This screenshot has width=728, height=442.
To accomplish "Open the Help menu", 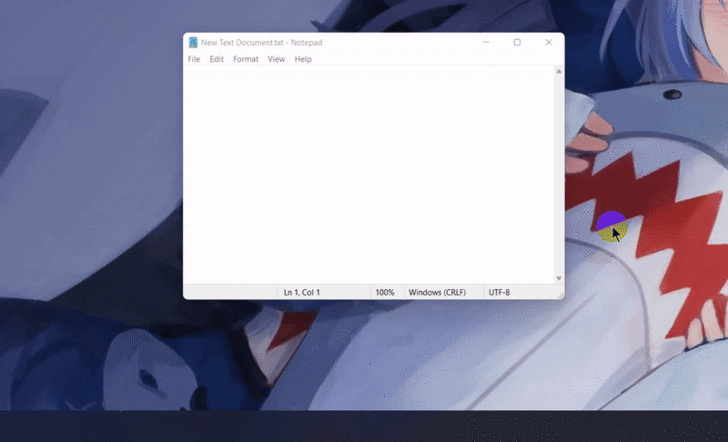I will pyautogui.click(x=303, y=59).
